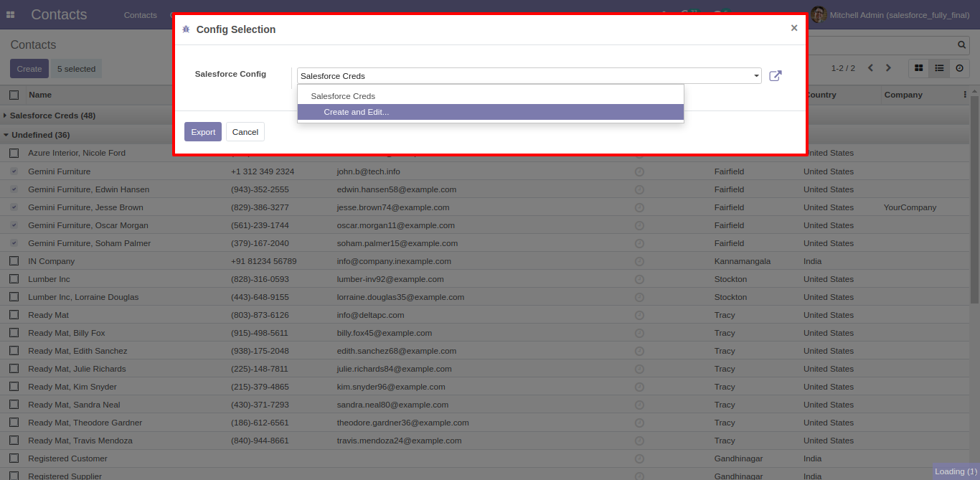Check the IN Company checkbox

tap(14, 261)
